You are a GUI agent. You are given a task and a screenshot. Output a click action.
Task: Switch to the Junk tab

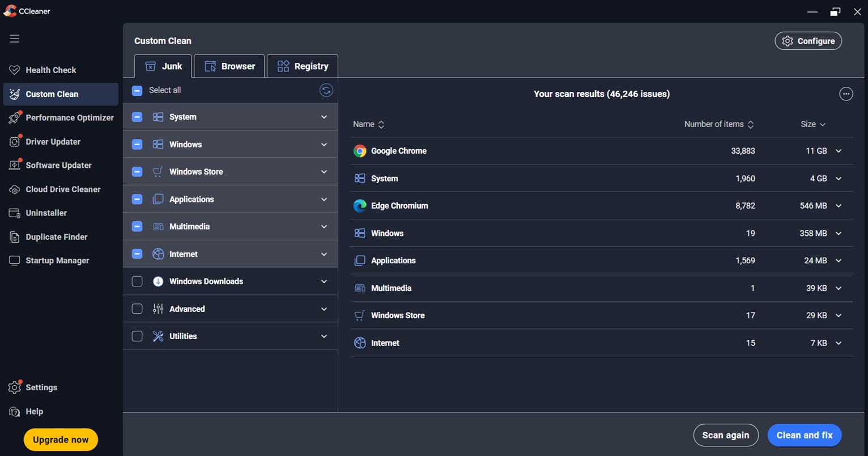click(x=163, y=66)
